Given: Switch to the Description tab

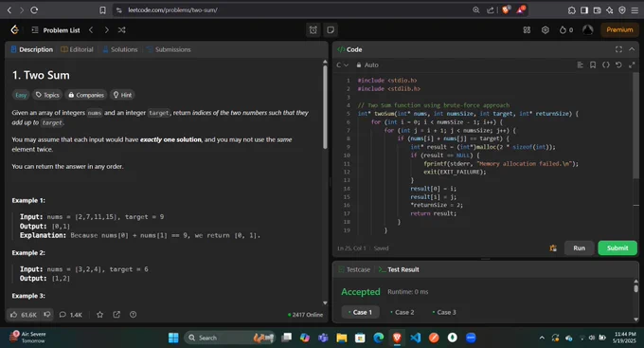Looking at the screenshot, I should (x=32, y=49).
